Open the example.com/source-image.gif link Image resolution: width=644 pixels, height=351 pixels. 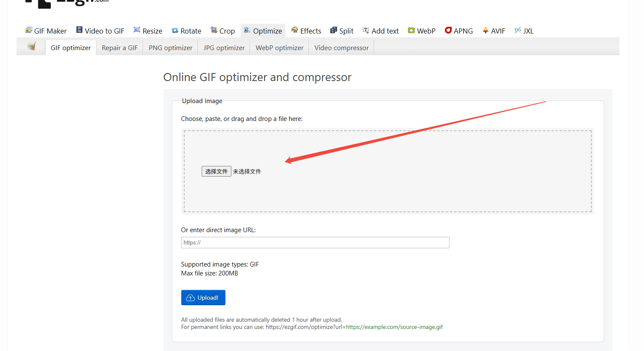394,327
